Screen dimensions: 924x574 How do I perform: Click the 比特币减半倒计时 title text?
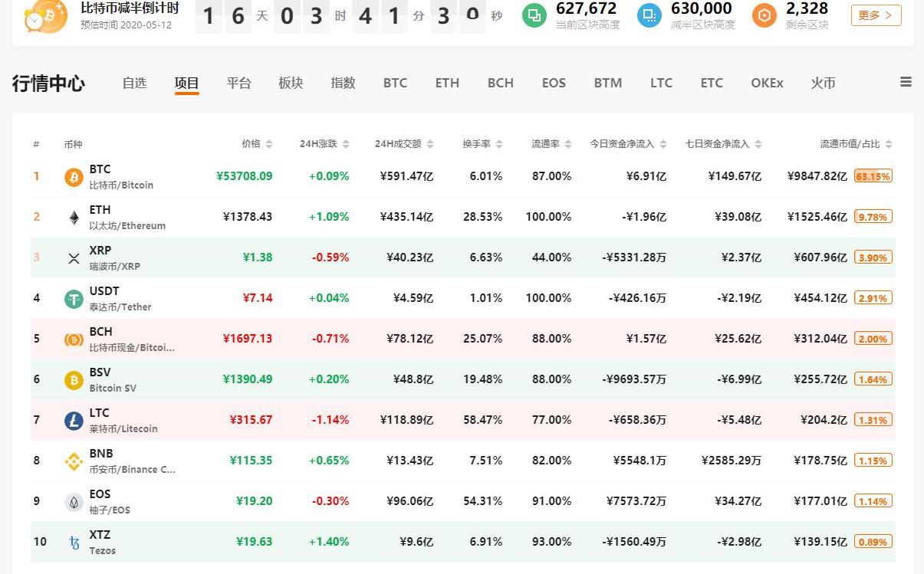[130, 8]
